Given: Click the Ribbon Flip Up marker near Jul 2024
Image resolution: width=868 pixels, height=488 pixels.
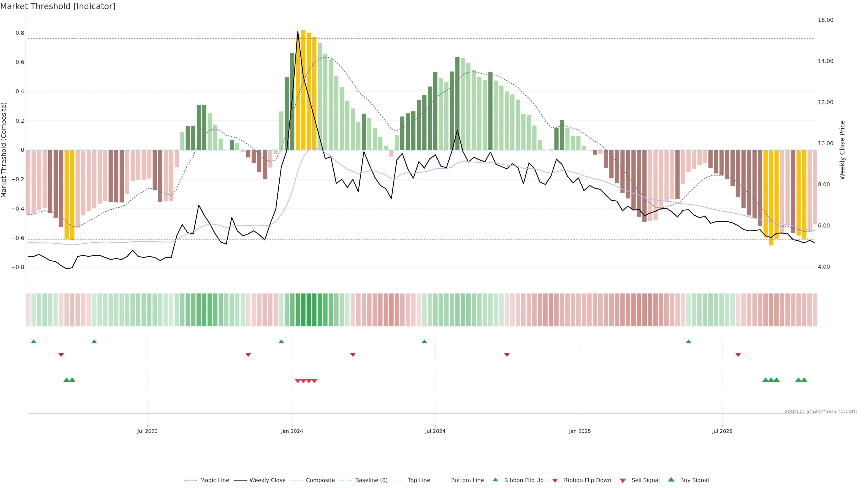Looking at the screenshot, I should click(x=424, y=342).
